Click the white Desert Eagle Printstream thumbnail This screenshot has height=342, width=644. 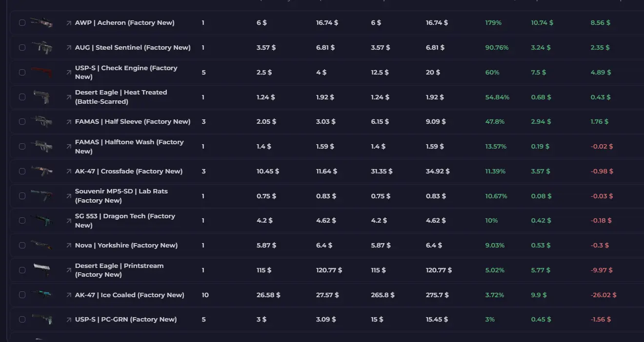click(x=42, y=269)
